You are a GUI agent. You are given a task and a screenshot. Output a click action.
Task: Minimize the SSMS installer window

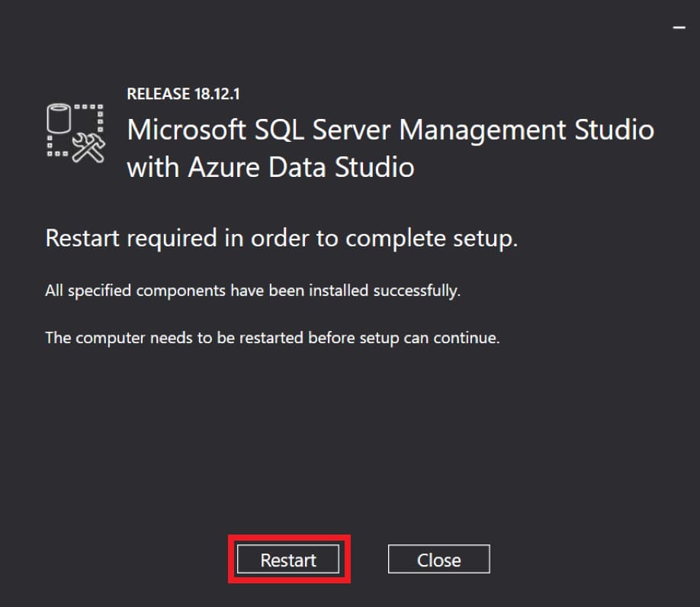click(679, 27)
